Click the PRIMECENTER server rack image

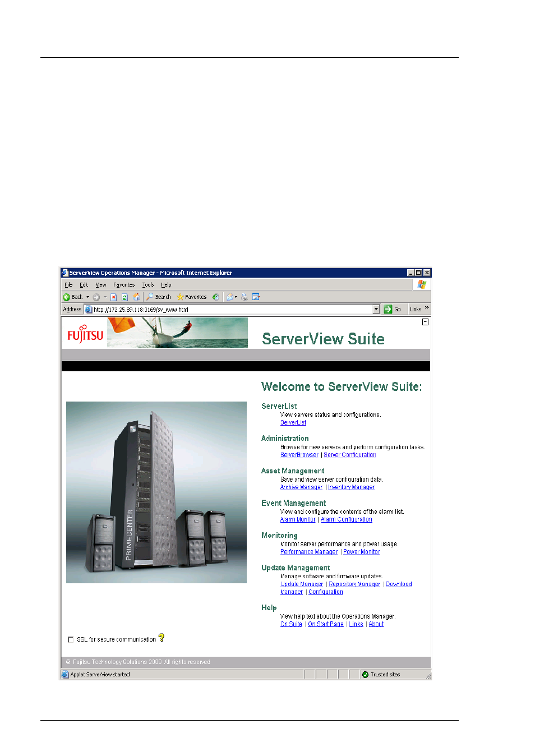pyautogui.click(x=156, y=492)
